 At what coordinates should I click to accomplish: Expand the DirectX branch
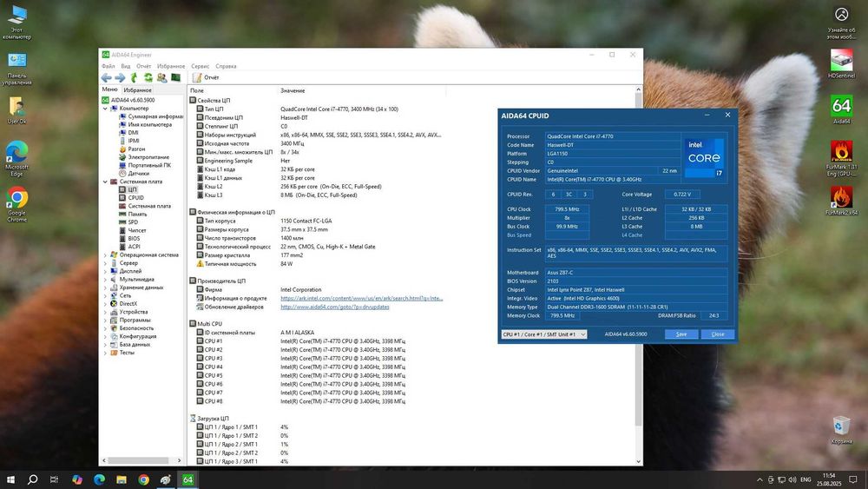click(x=105, y=303)
